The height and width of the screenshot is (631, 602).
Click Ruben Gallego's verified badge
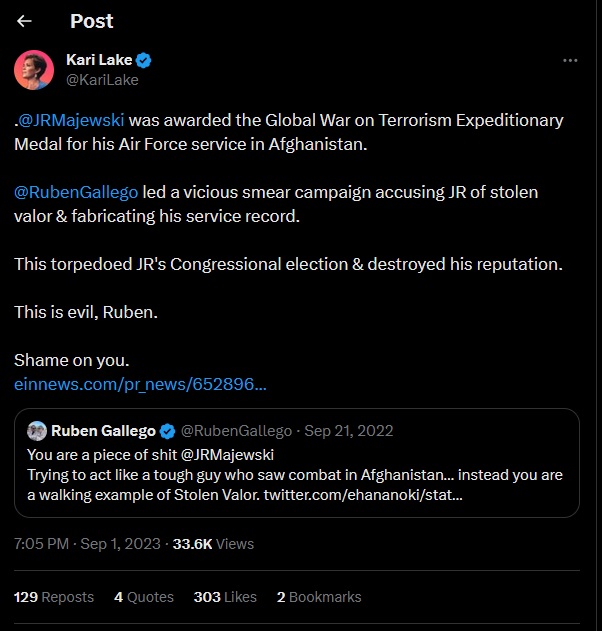pyautogui.click(x=167, y=431)
